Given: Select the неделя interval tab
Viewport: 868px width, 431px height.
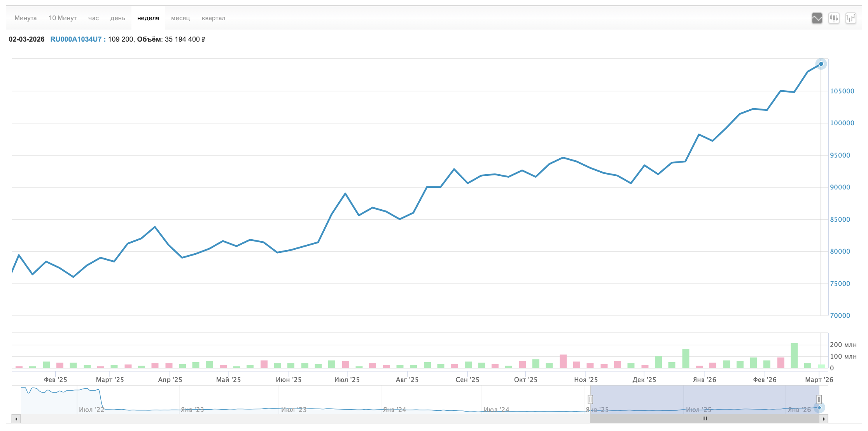Looking at the screenshot, I should [x=148, y=18].
